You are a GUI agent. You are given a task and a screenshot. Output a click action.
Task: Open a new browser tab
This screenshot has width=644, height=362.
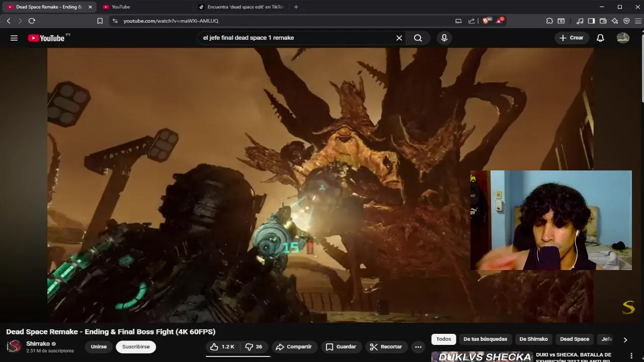tap(296, 7)
